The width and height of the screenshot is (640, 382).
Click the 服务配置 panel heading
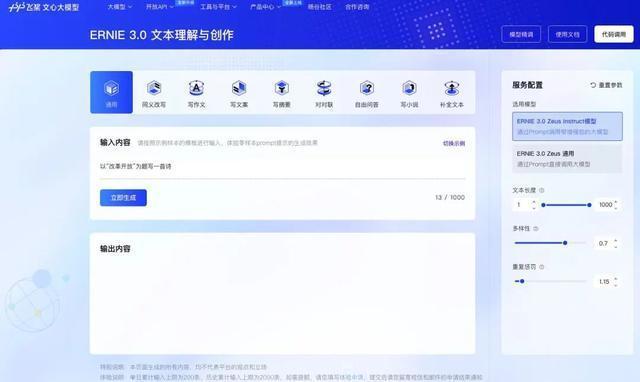pyautogui.click(x=527, y=85)
